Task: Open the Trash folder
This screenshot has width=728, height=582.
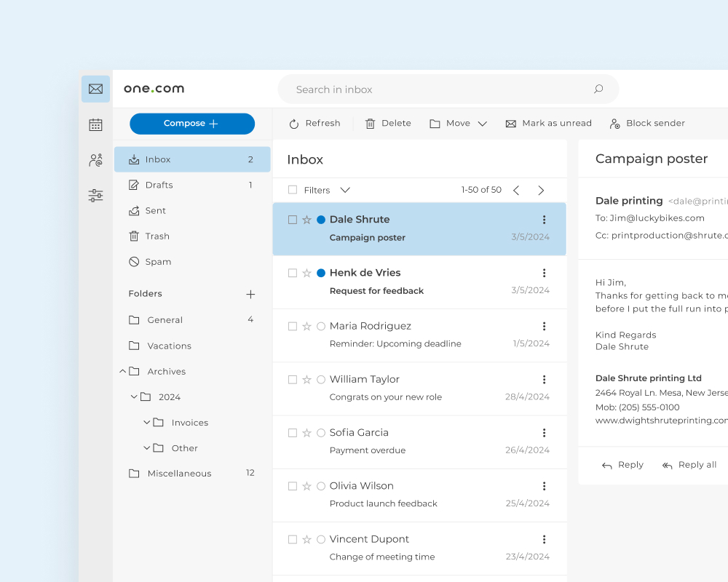Action: [x=192, y=236]
